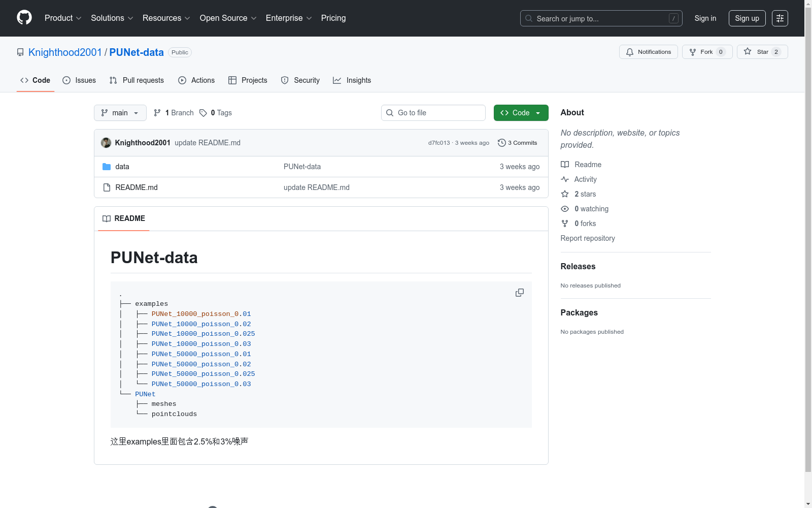Click the Sign in link
Screen dimensions: 812x508
(705, 18)
